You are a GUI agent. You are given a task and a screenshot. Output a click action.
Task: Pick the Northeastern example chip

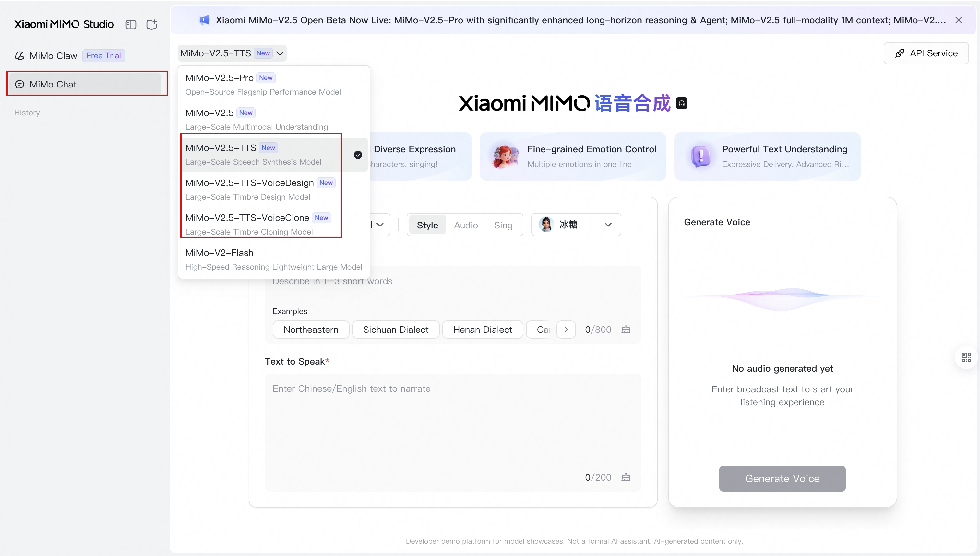point(311,330)
